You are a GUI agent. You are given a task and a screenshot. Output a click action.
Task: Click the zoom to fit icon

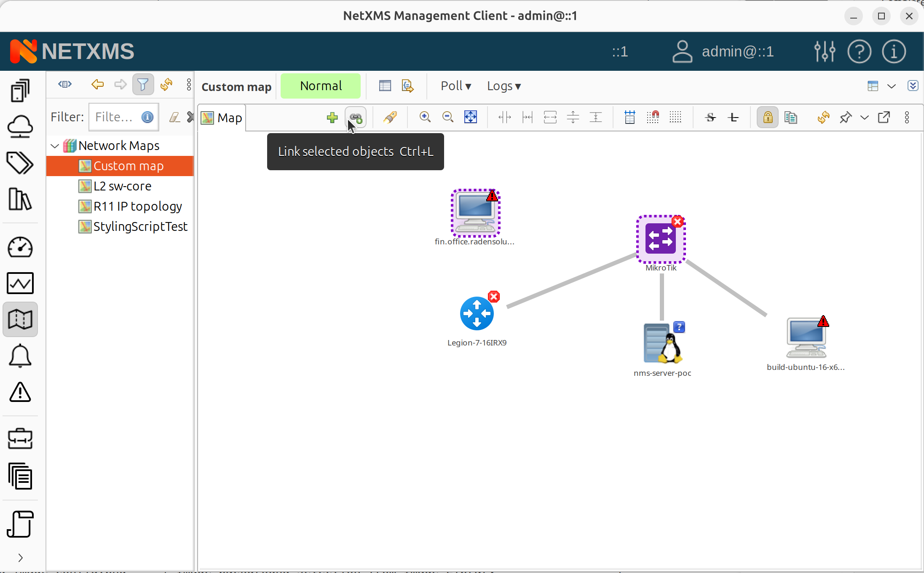[471, 117]
